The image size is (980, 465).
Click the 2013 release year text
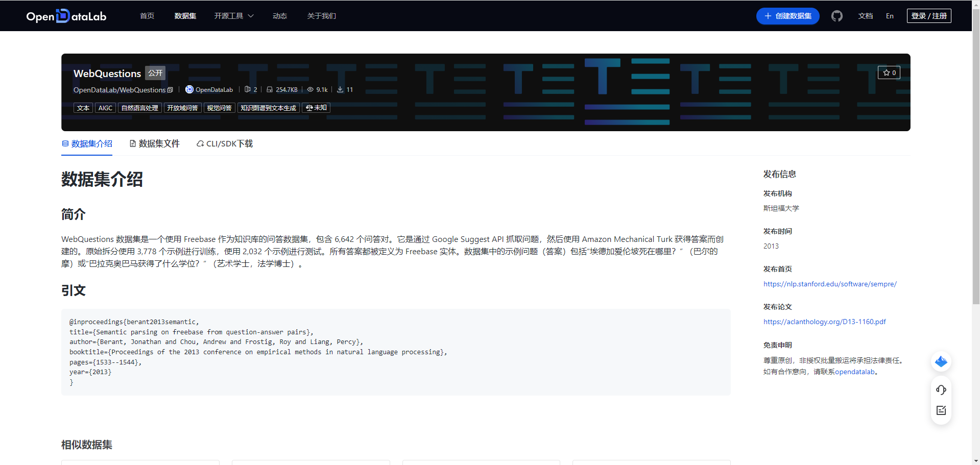[771, 246]
